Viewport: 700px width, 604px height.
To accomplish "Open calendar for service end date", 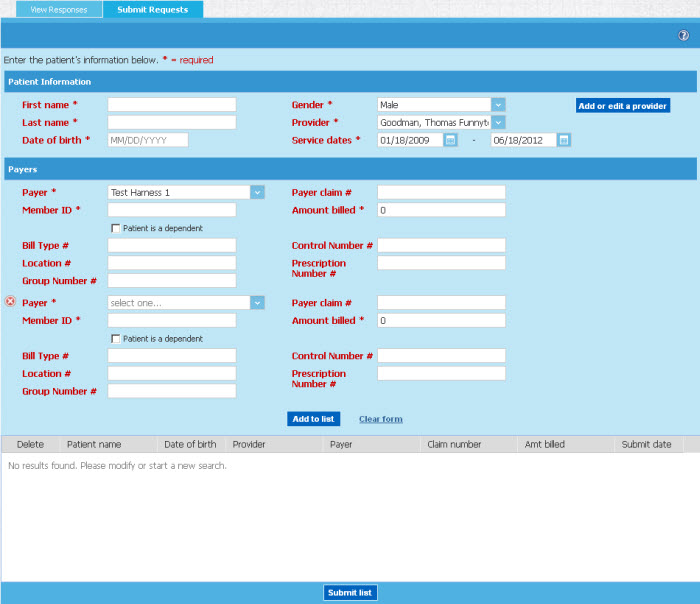I will coord(564,140).
